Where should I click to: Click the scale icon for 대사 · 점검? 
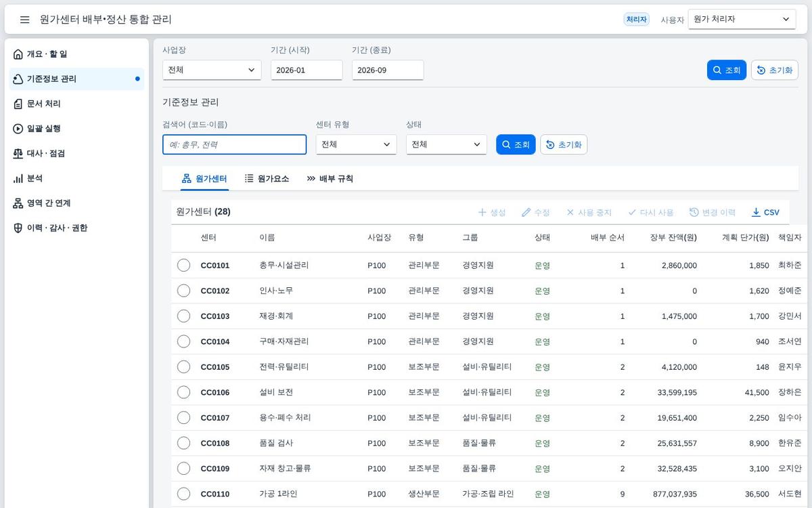[x=18, y=154]
